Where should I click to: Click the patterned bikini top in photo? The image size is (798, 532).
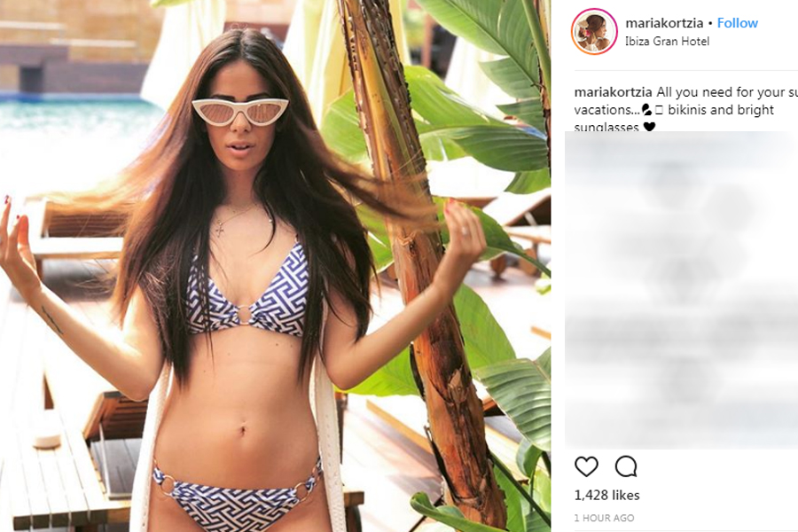(248, 292)
